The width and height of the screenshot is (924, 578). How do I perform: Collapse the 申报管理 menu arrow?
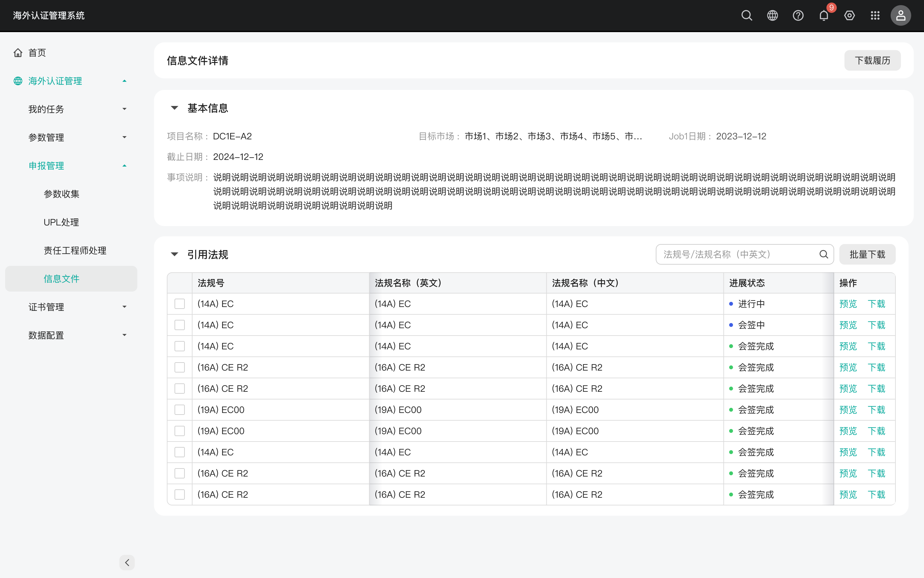124,165
